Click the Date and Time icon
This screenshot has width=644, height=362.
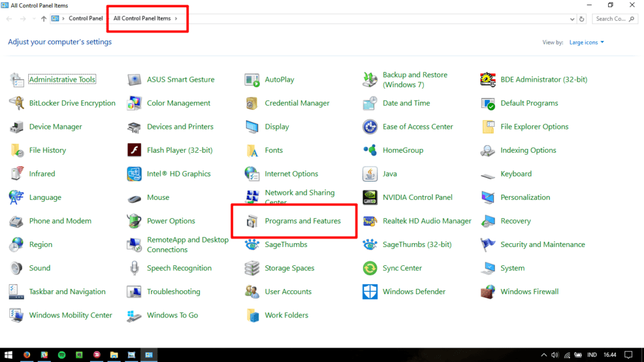[x=370, y=103]
